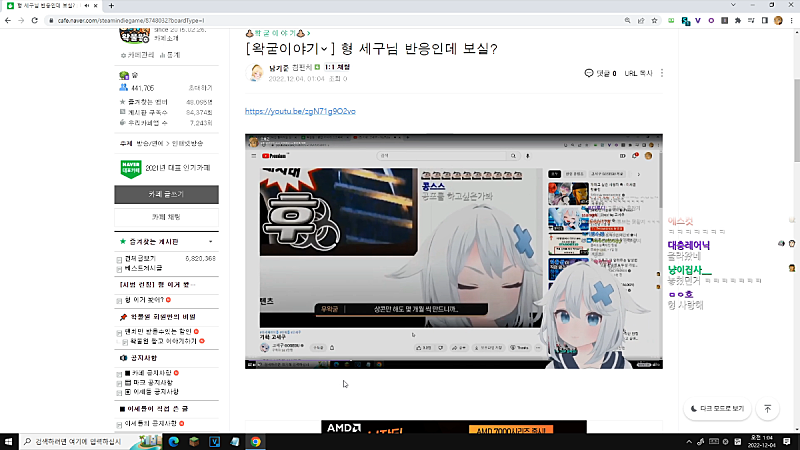Viewport: 800px width, 450px height.
Task: Show hidden system tray icons chevron
Action: pos(689,442)
